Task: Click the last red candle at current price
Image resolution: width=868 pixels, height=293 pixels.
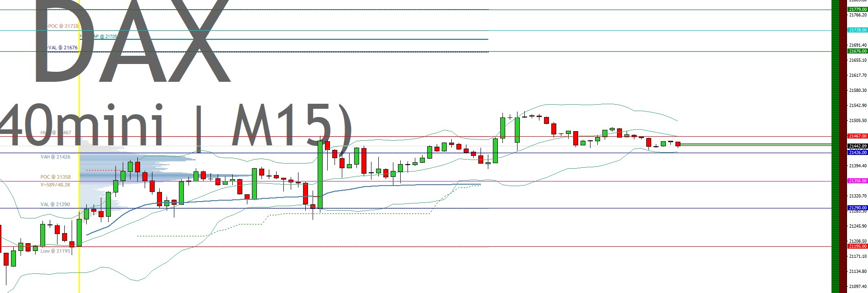Action: click(x=678, y=144)
